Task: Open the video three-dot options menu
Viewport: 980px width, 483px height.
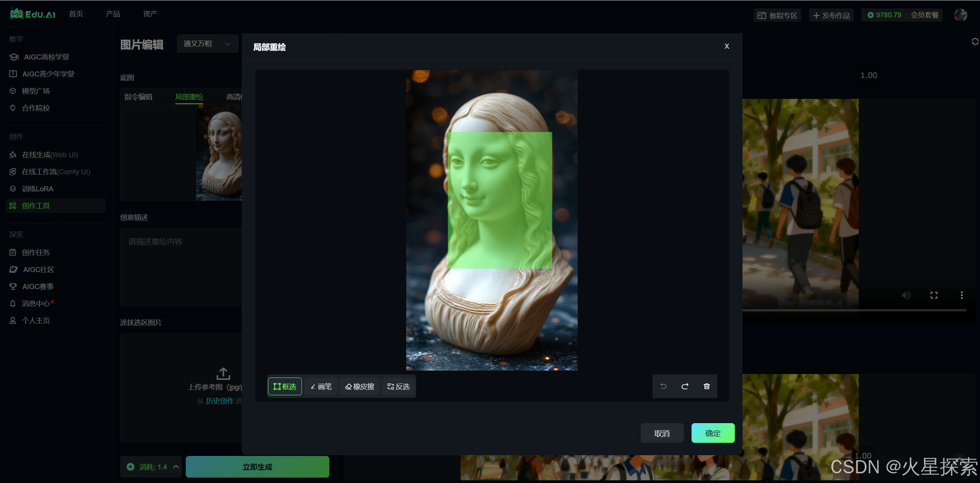Action: pos(961,295)
